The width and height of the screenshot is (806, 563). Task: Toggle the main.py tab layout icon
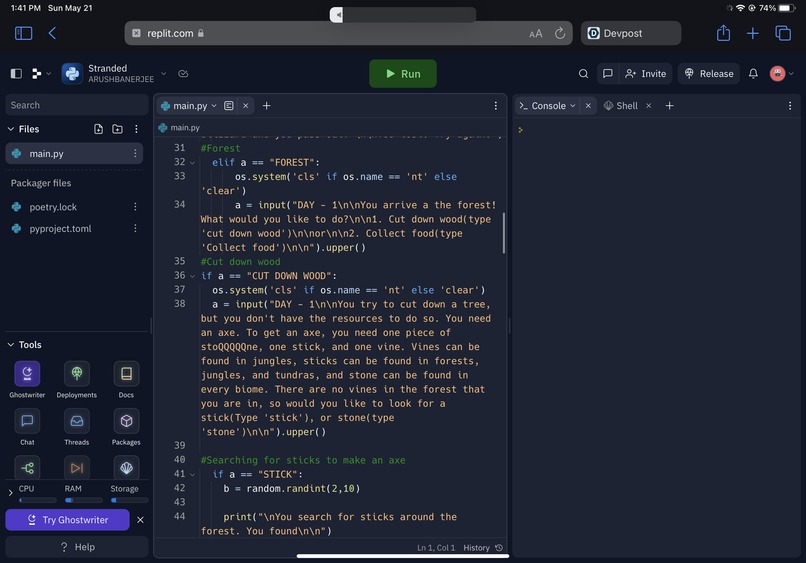click(229, 105)
